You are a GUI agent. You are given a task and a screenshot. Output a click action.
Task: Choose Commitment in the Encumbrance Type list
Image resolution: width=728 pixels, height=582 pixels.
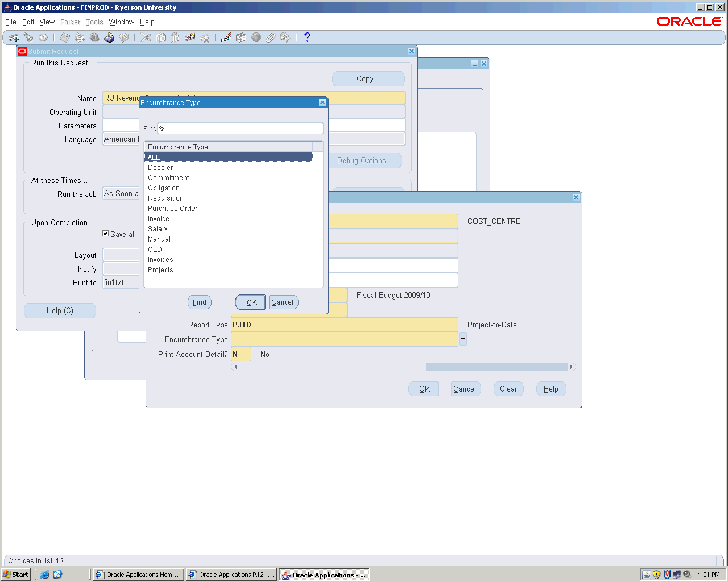tap(168, 178)
